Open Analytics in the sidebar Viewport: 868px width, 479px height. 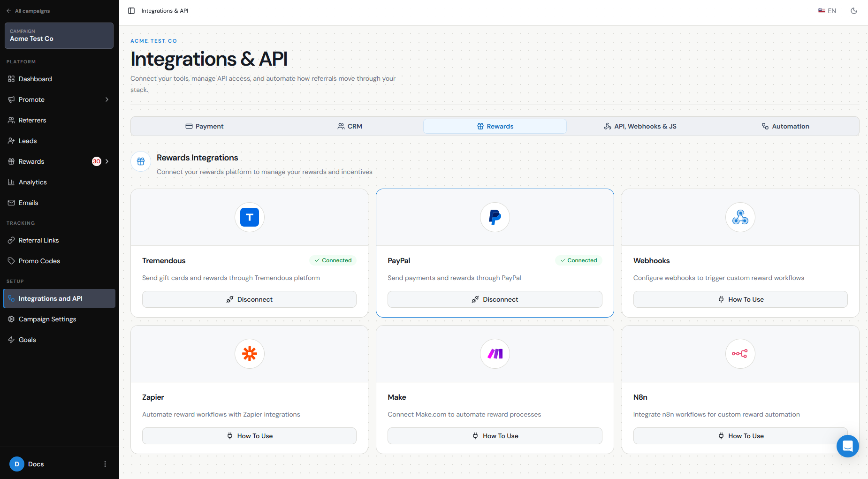click(x=59, y=182)
